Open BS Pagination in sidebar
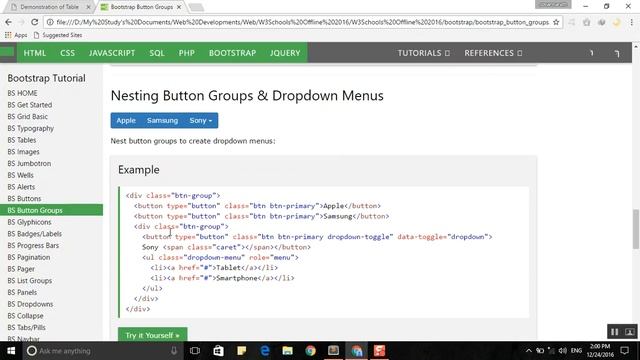This screenshot has width=640, height=360. (29, 257)
